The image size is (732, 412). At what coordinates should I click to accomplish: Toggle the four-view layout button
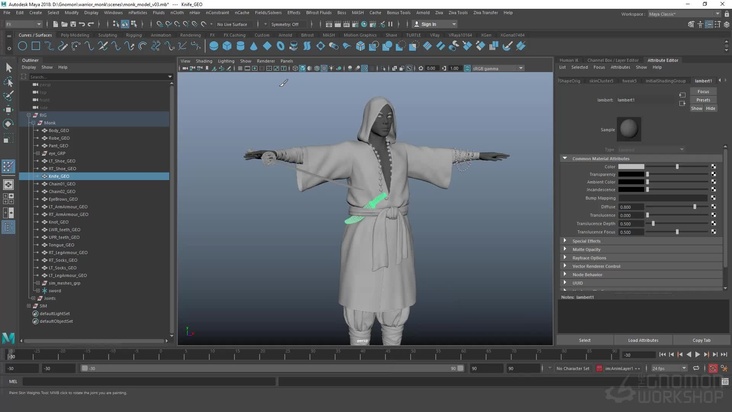pyautogui.click(x=8, y=199)
